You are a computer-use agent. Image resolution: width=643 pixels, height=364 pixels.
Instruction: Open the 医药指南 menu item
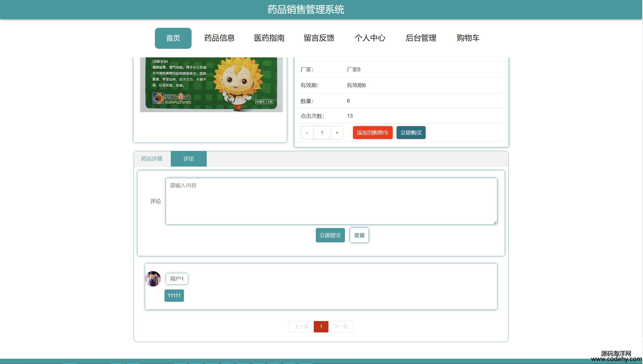coord(269,38)
